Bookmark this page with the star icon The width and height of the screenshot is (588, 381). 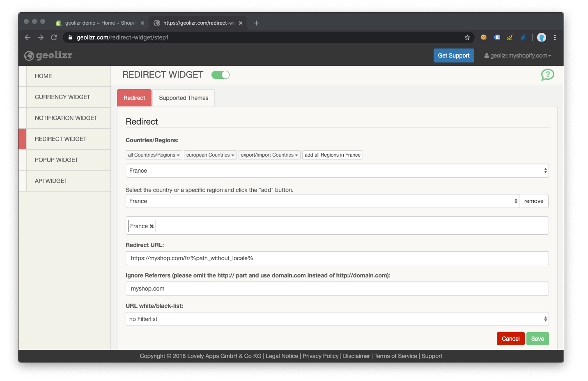coord(467,37)
